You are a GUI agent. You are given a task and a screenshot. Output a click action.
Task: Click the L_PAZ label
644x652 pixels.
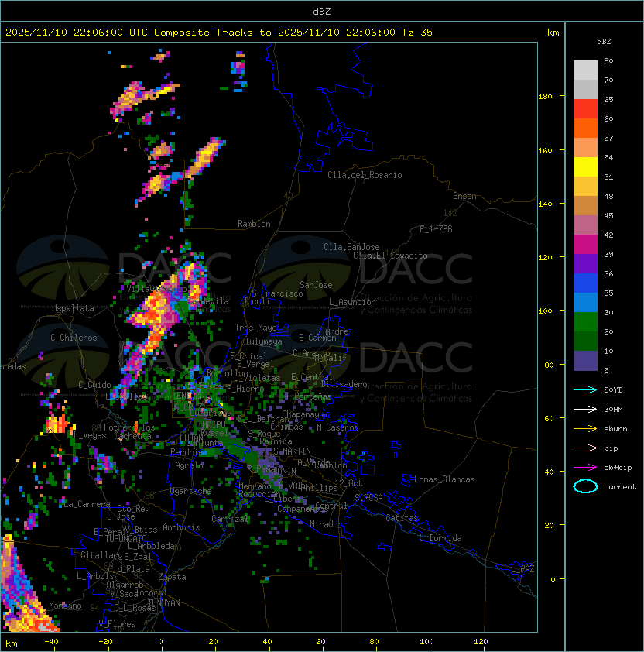522,569
